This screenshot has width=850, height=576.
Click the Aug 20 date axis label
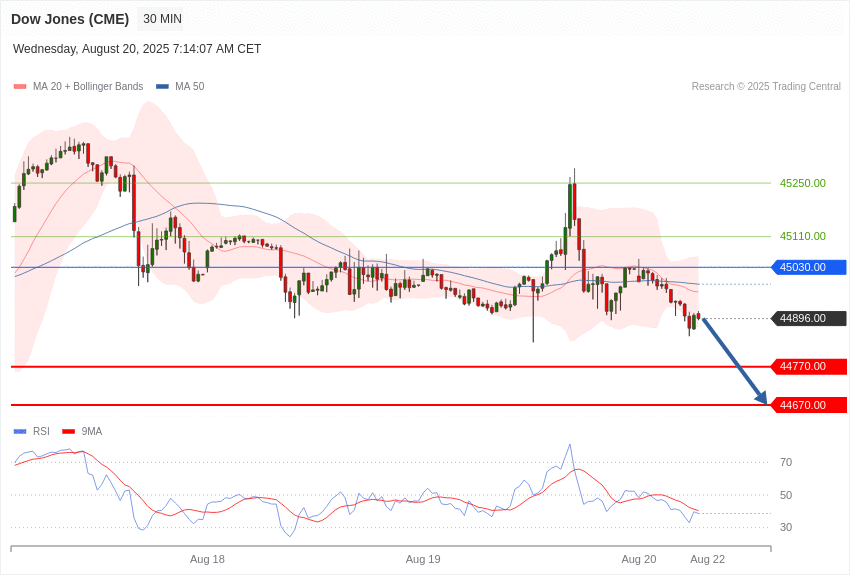tap(639, 559)
